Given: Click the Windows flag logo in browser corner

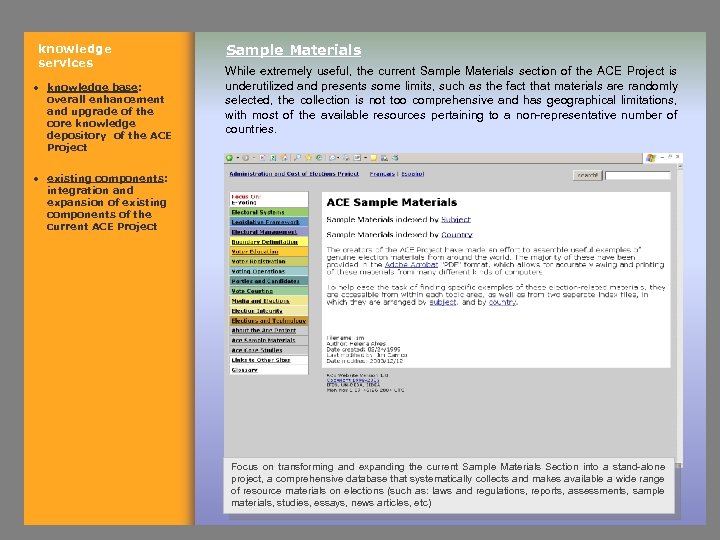Looking at the screenshot, I should click(x=651, y=158).
